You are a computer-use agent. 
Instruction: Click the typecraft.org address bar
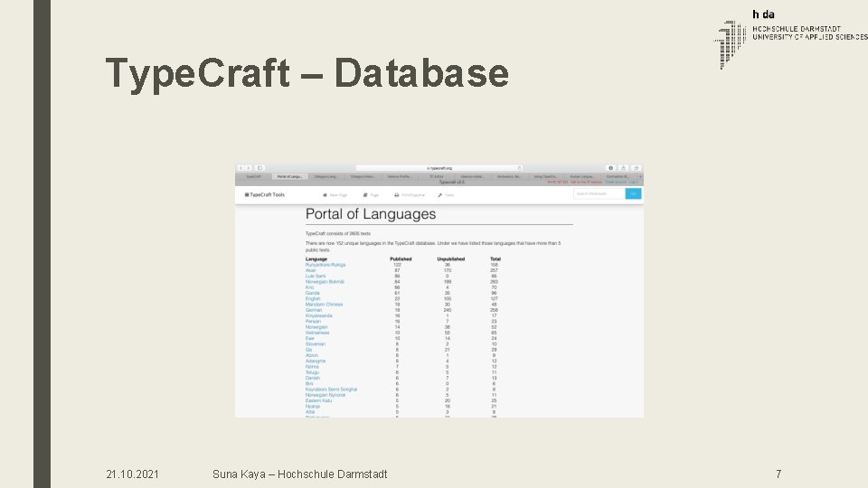439,168
